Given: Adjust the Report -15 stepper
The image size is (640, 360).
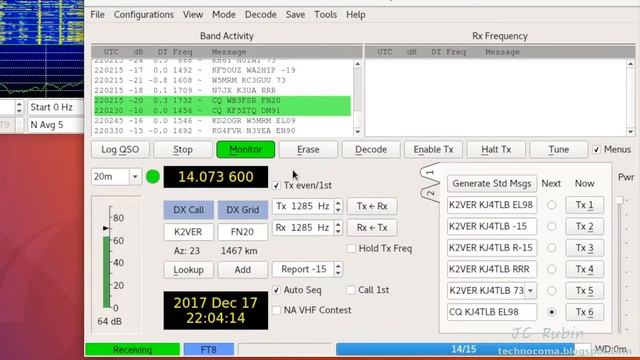Looking at the screenshot, I should (x=338, y=269).
